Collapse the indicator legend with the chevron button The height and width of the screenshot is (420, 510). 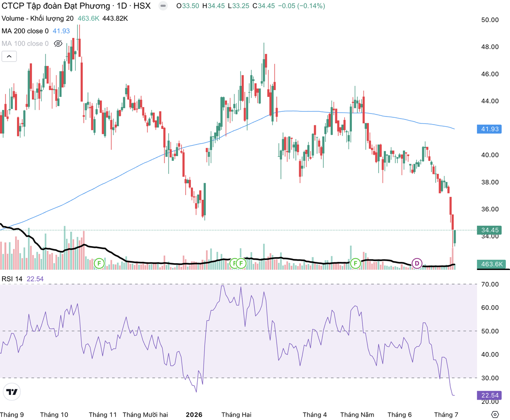point(9,56)
